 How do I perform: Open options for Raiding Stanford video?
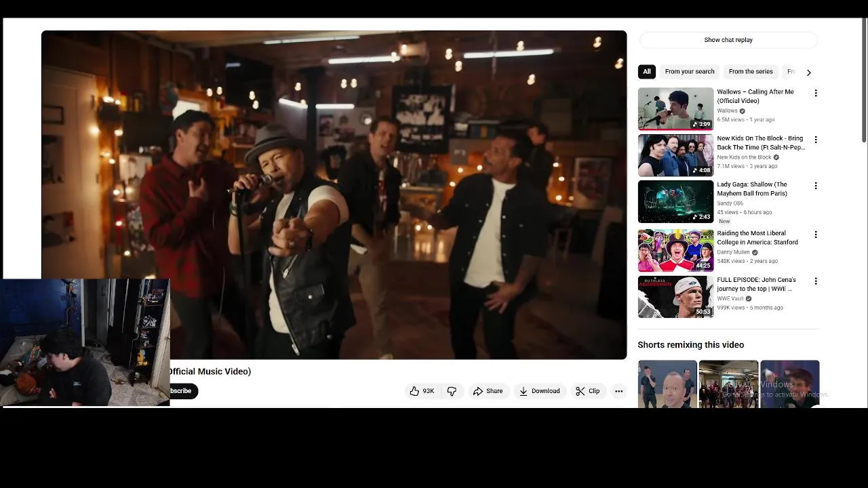pyautogui.click(x=816, y=235)
